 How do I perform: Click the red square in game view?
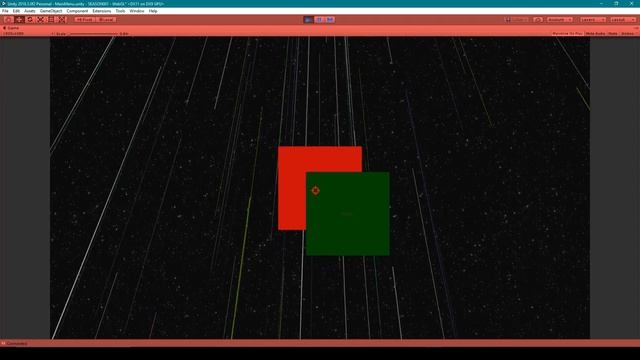tap(292, 188)
